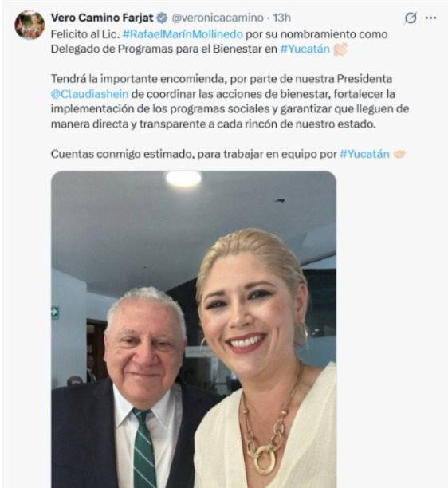
Task: Open the Grok explain-post icon
Action: click(411, 18)
